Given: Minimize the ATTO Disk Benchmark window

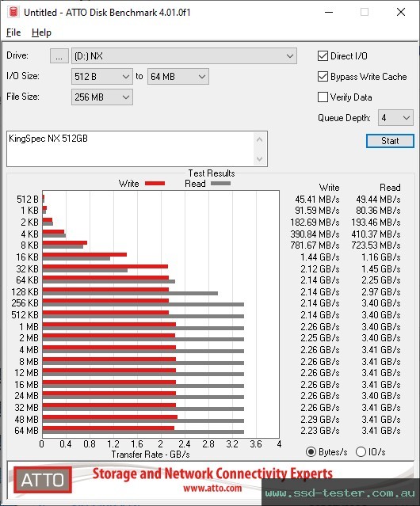Looking at the screenshot, I should point(329,12).
